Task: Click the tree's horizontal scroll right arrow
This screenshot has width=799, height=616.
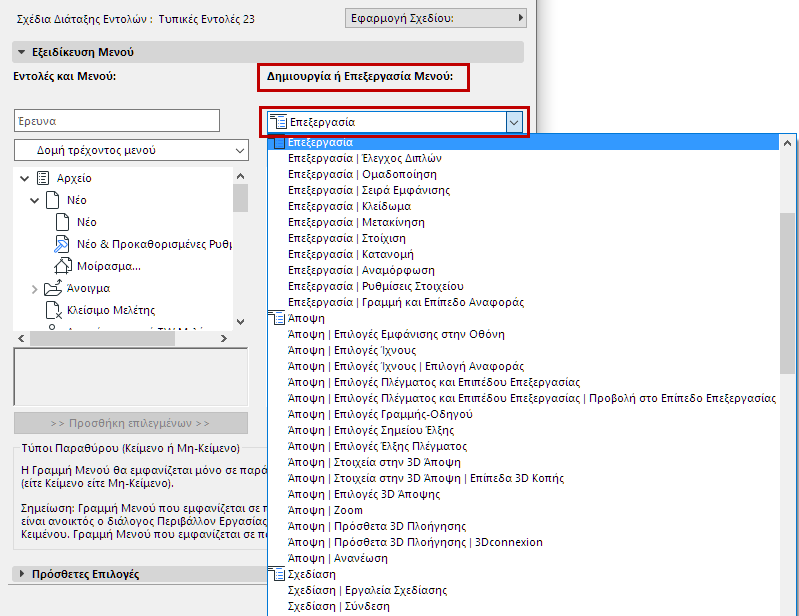Action: [224, 338]
